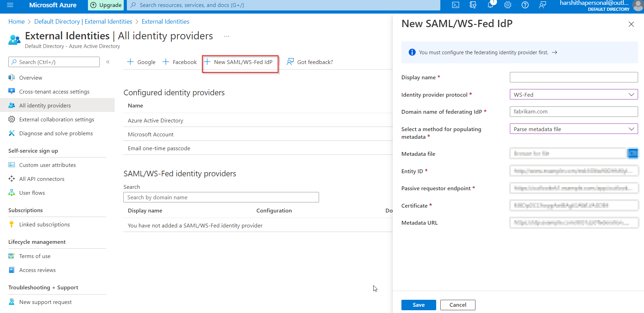The width and height of the screenshot is (644, 313).
Task: Click the info icon in the banner
Action: tap(412, 52)
